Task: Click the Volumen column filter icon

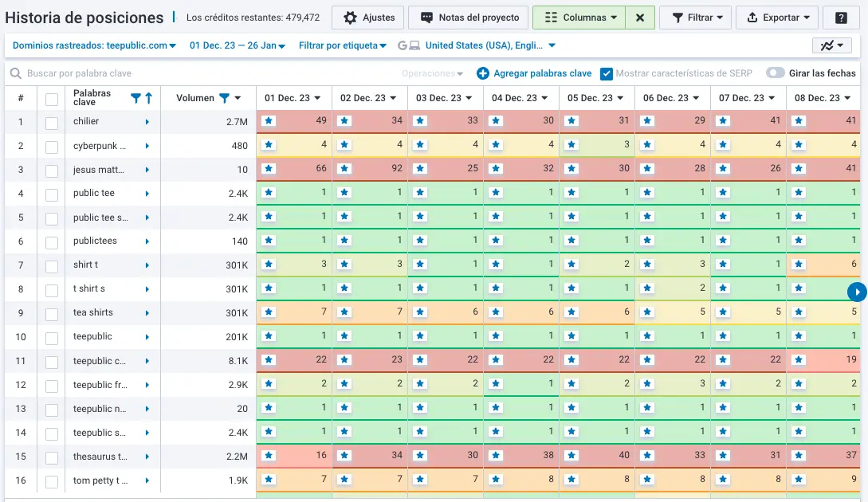Action: pos(222,97)
